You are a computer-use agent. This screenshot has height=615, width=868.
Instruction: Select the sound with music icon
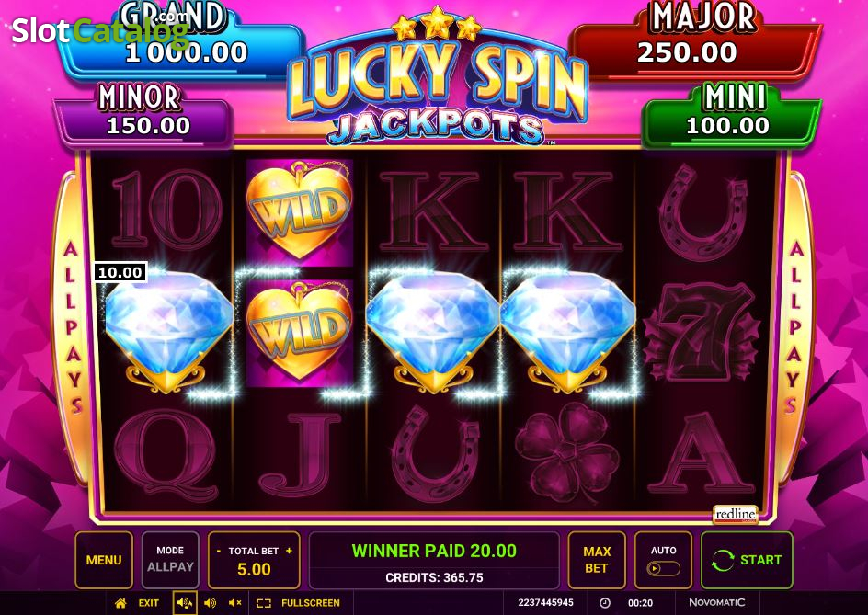(184, 603)
